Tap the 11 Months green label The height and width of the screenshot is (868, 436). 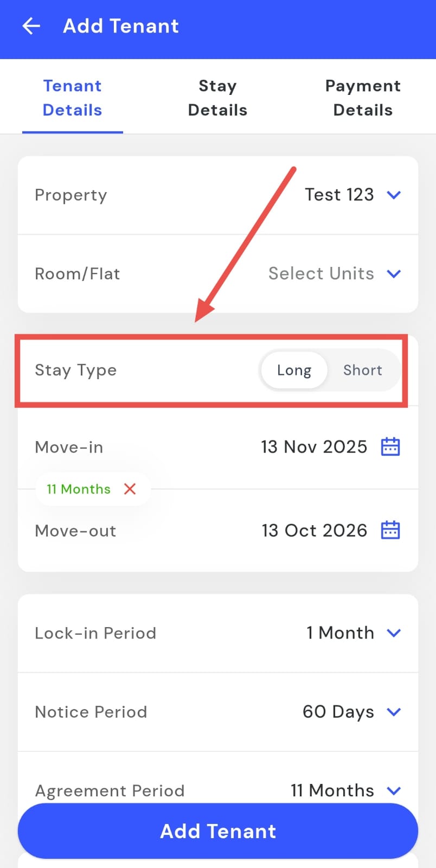tap(79, 489)
